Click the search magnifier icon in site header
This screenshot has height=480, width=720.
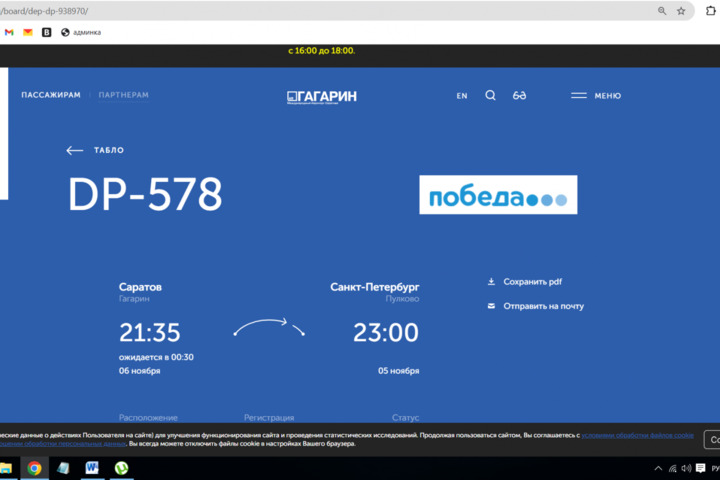pos(490,96)
